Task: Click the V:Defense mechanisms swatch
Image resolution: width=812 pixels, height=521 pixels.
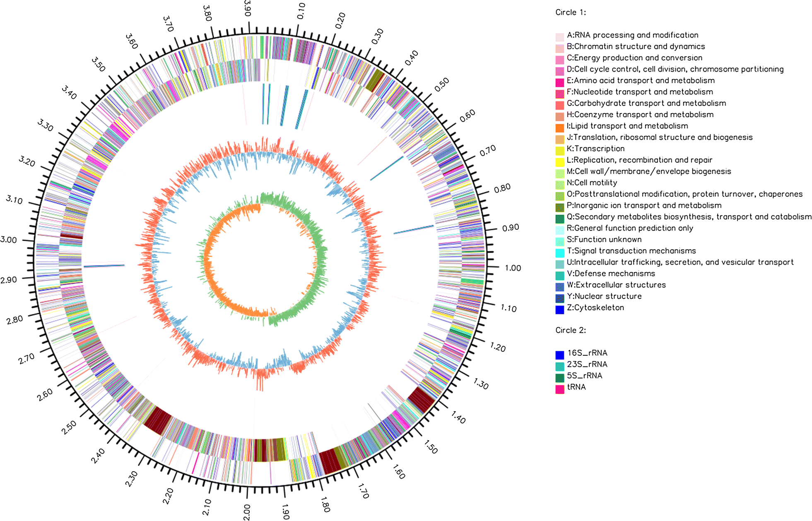Action: (559, 275)
